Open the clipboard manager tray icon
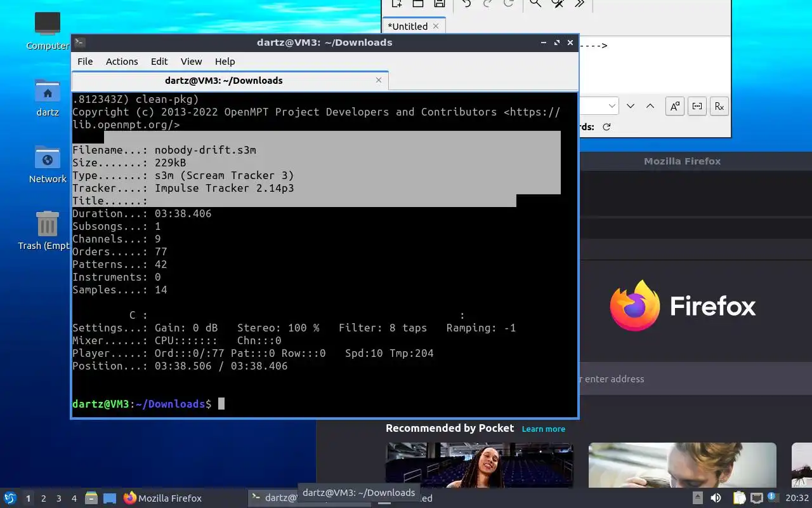Image resolution: width=812 pixels, height=508 pixels. pyautogui.click(x=740, y=498)
